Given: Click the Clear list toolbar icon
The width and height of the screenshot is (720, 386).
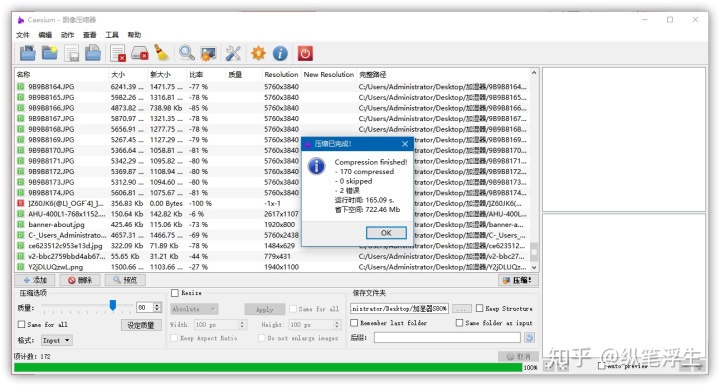Looking at the screenshot, I should tap(140, 54).
